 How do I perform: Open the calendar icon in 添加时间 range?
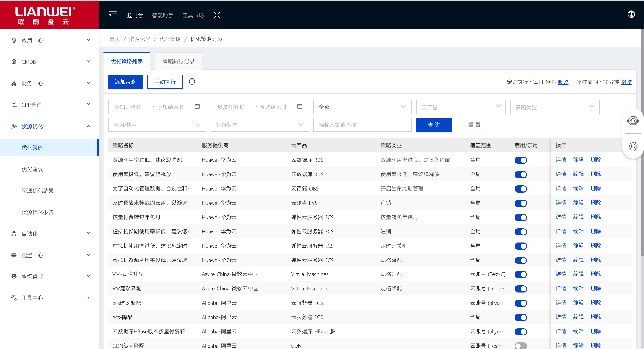tap(197, 107)
